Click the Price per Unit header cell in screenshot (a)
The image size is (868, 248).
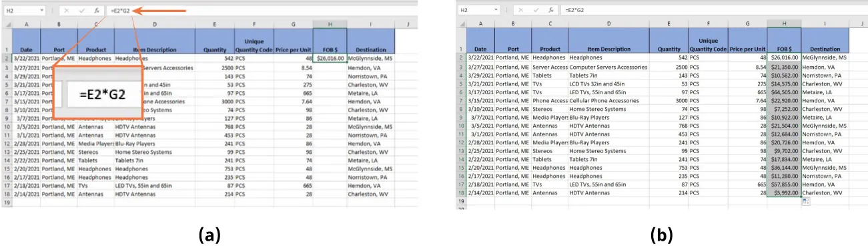point(294,41)
